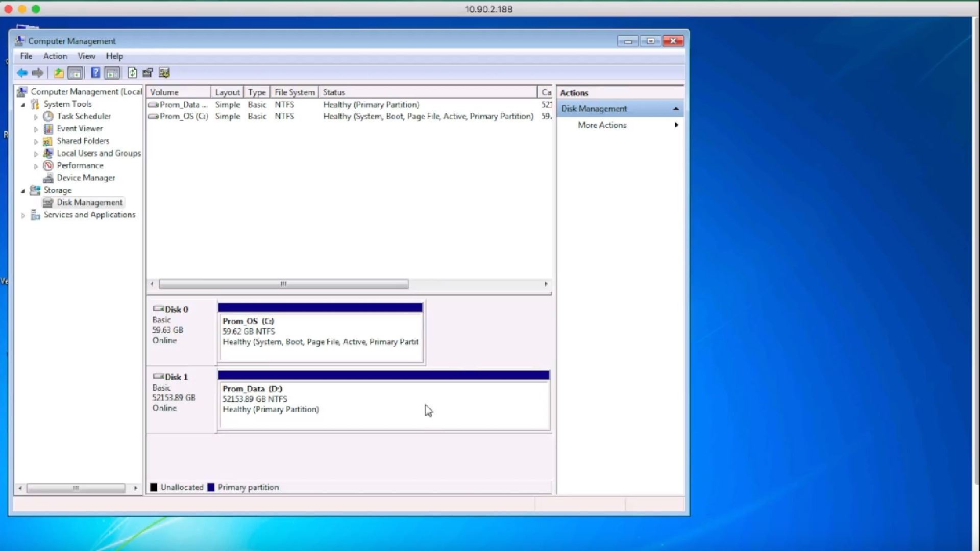Viewport: 980px width, 551px height.
Task: Click the drive icon of Prom_Data volume row
Action: (x=153, y=105)
